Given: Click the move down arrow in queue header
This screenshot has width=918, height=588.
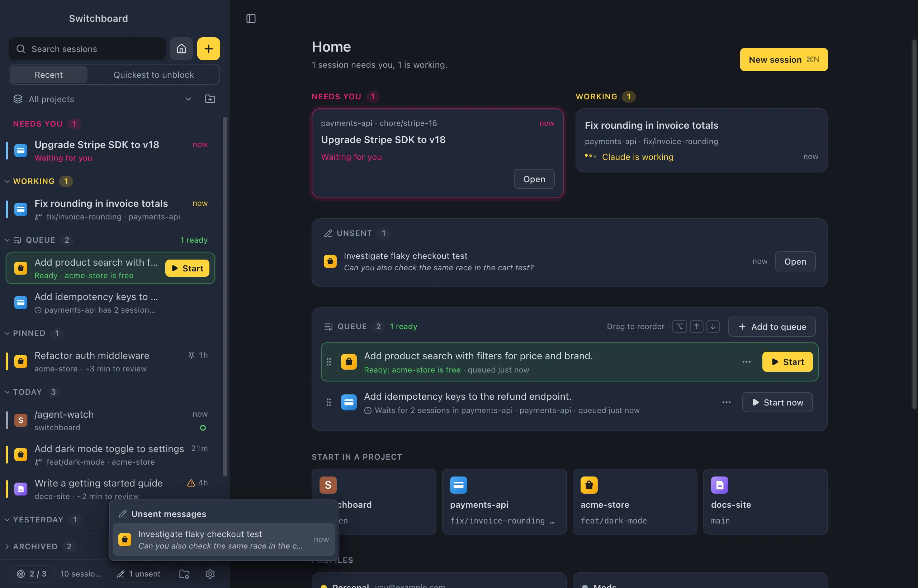Looking at the screenshot, I should pos(713,327).
